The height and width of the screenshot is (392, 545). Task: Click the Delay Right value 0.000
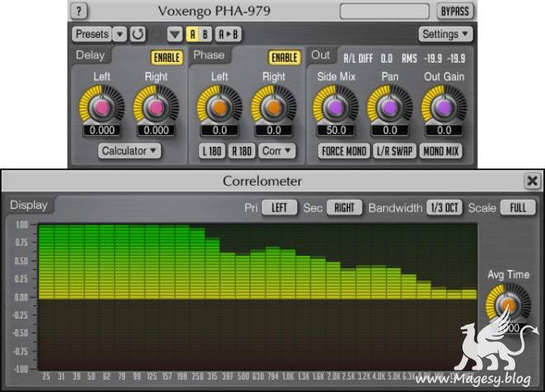(x=156, y=130)
